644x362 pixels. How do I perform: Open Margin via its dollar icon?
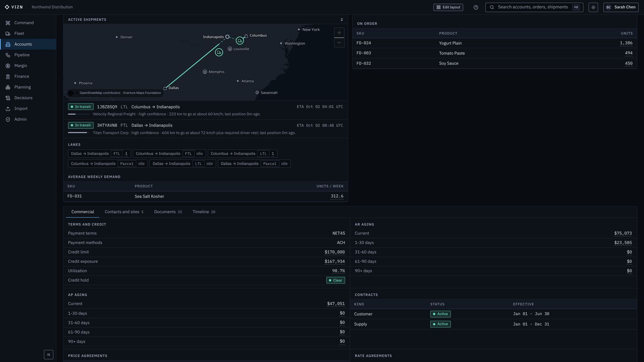pos(8,66)
